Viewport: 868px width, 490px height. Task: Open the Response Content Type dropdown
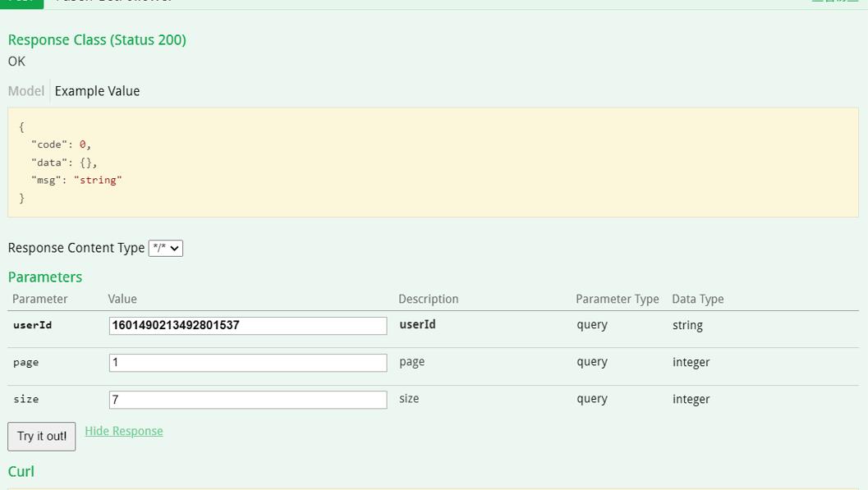[166, 249]
